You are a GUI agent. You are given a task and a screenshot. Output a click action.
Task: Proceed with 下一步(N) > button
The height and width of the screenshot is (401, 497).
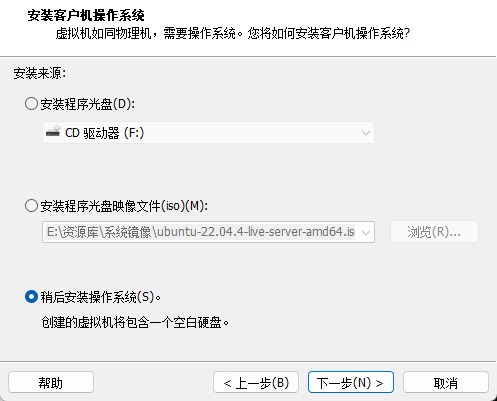click(351, 382)
